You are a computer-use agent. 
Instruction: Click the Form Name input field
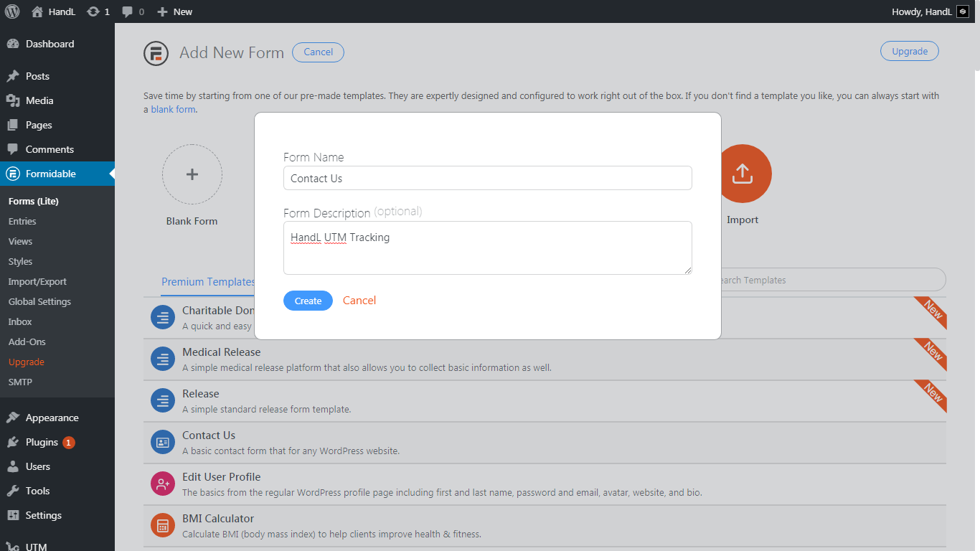pyautogui.click(x=487, y=179)
